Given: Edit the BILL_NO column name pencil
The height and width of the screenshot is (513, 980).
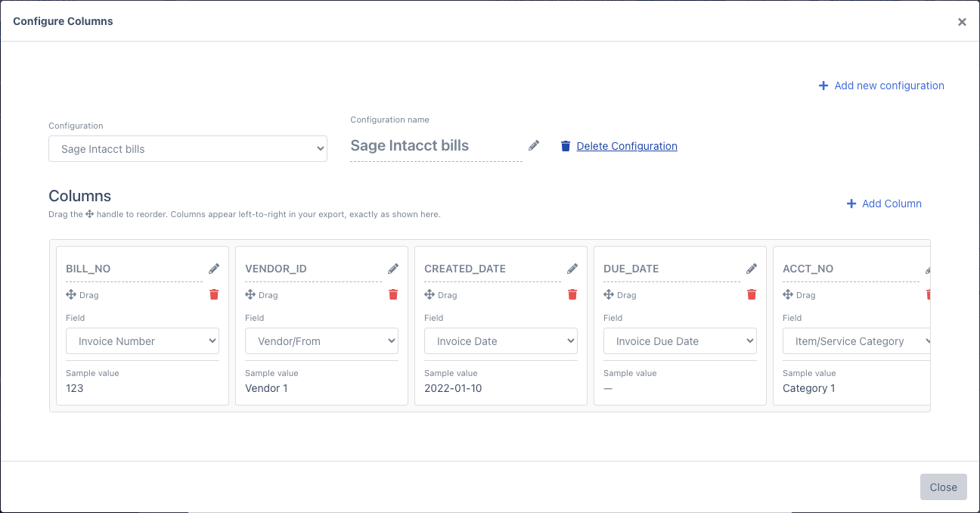Looking at the screenshot, I should [x=214, y=269].
